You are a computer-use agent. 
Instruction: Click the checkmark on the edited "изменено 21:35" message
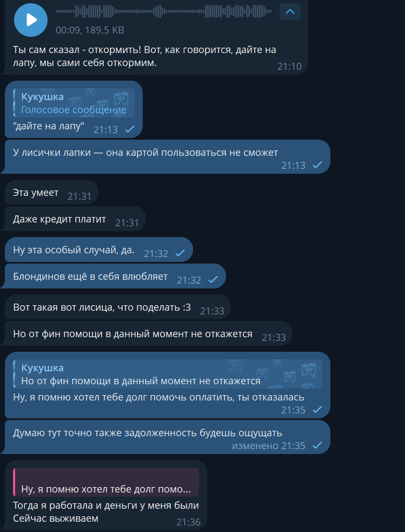coord(317,445)
